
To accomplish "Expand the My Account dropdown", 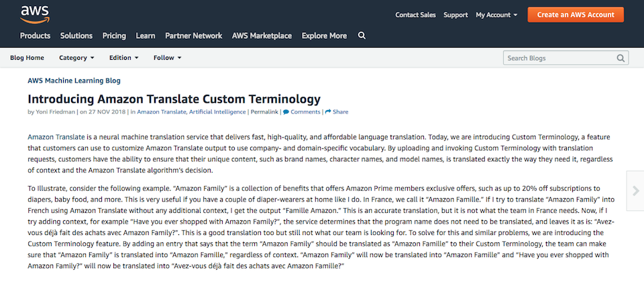I will tap(496, 15).
